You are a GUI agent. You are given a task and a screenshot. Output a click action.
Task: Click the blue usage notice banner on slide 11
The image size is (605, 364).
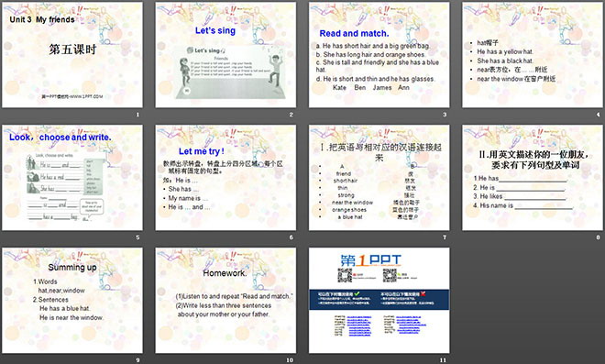(379, 300)
